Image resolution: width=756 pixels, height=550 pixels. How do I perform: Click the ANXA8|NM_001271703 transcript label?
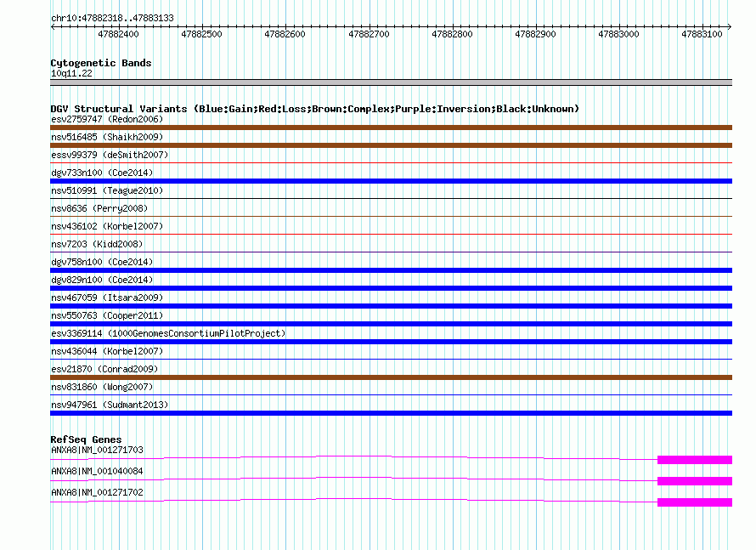(x=97, y=451)
